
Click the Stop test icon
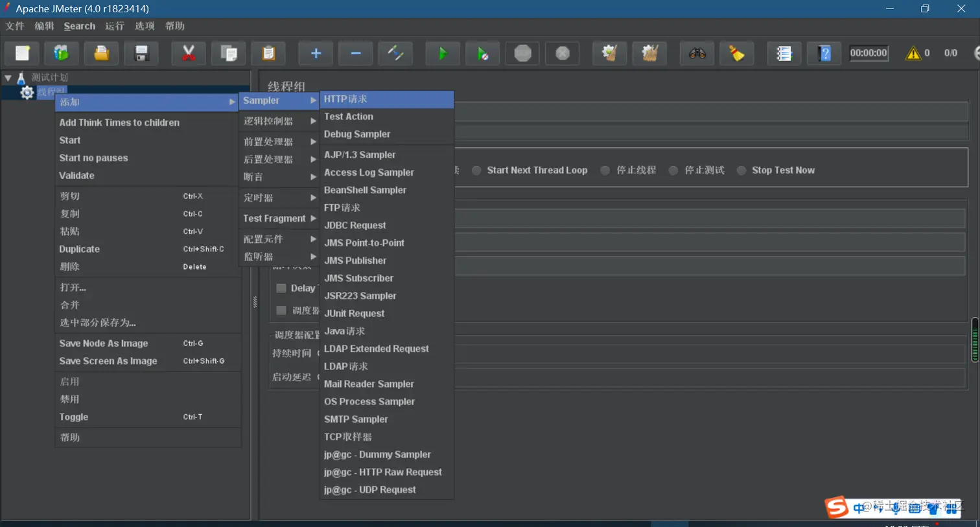(522, 53)
